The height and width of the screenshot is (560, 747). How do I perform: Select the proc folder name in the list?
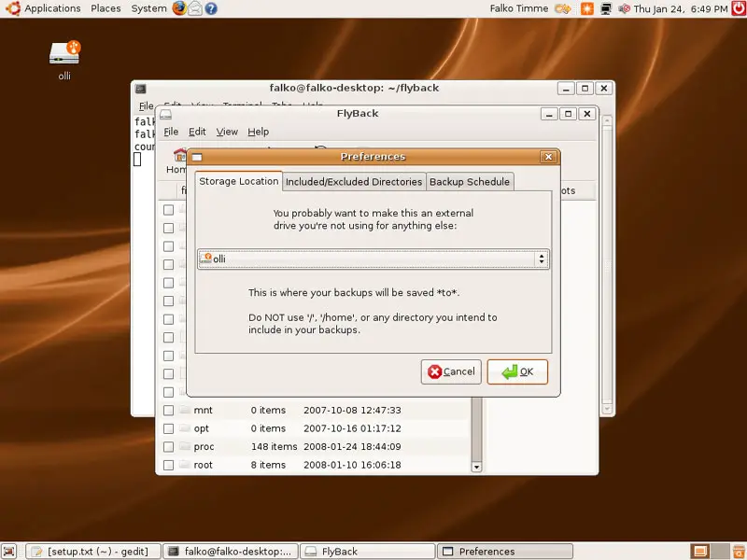click(x=204, y=447)
